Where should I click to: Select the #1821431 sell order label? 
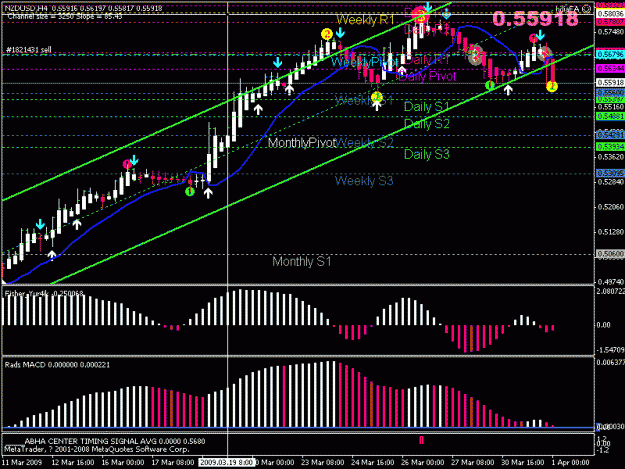click(28, 50)
